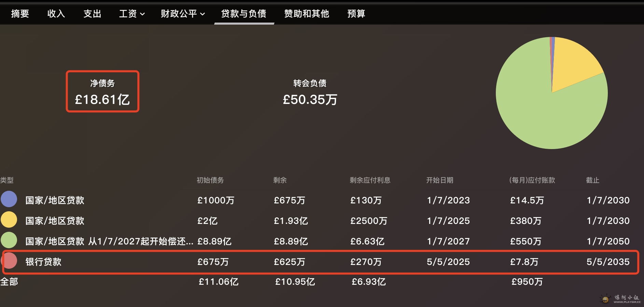Click the yellow loan color circle

9,220
